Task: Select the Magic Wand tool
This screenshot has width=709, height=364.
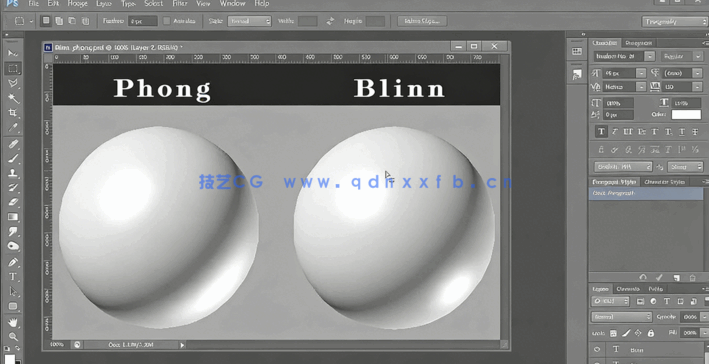Action: 13,98
